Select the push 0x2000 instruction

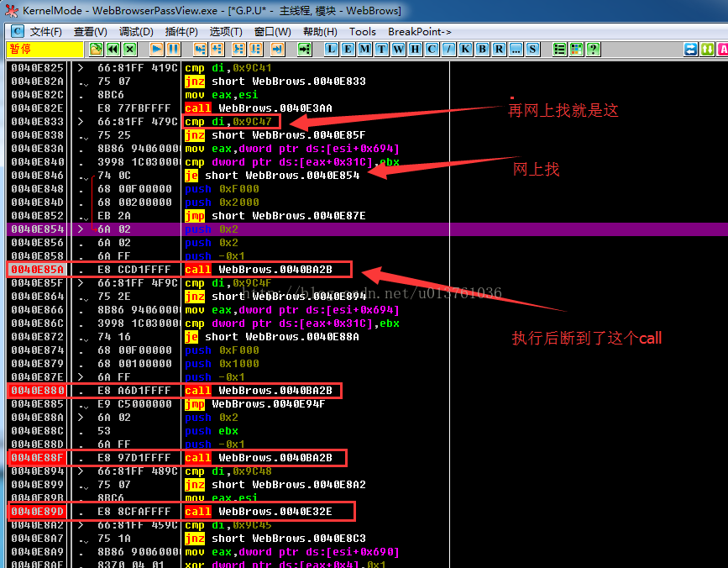pyautogui.click(x=222, y=202)
